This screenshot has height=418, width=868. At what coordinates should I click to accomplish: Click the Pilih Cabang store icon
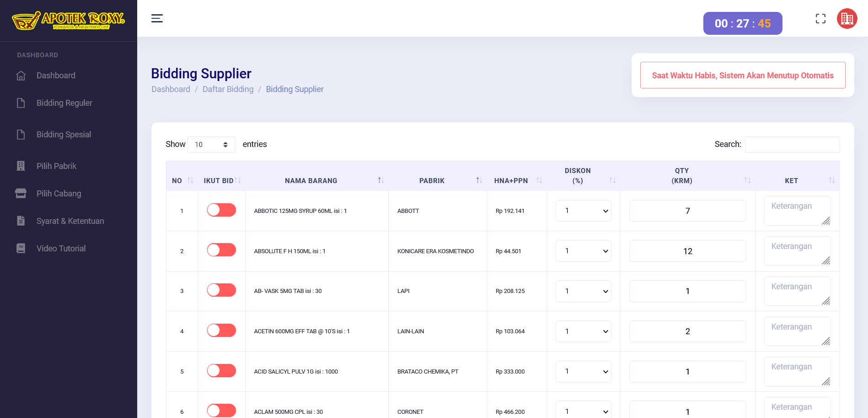click(x=21, y=194)
